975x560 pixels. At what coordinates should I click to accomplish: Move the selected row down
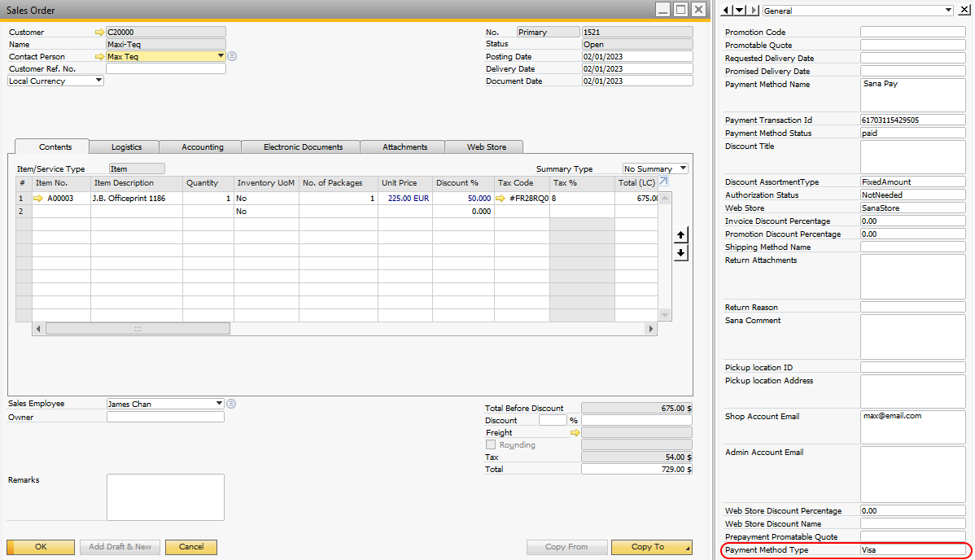pos(681,253)
